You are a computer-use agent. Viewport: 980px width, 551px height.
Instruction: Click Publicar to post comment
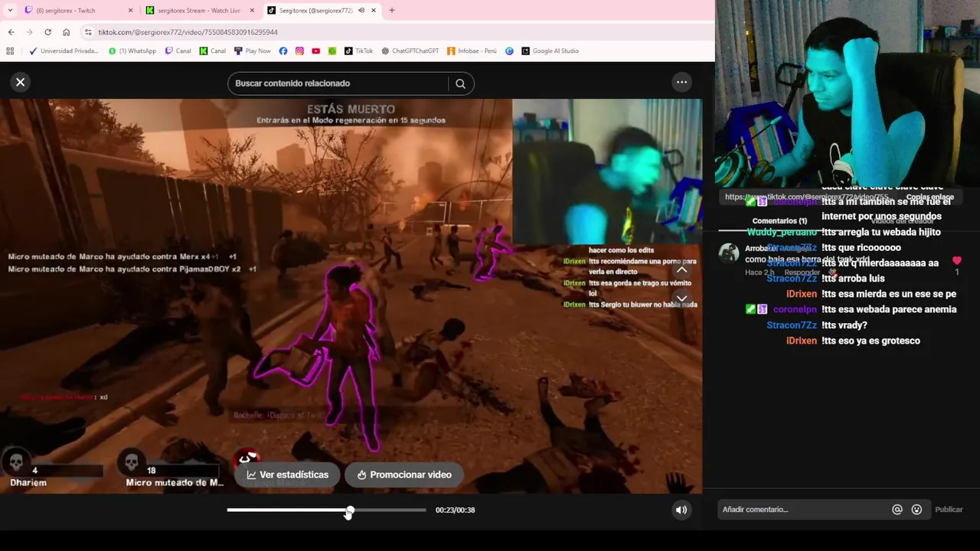tap(949, 510)
